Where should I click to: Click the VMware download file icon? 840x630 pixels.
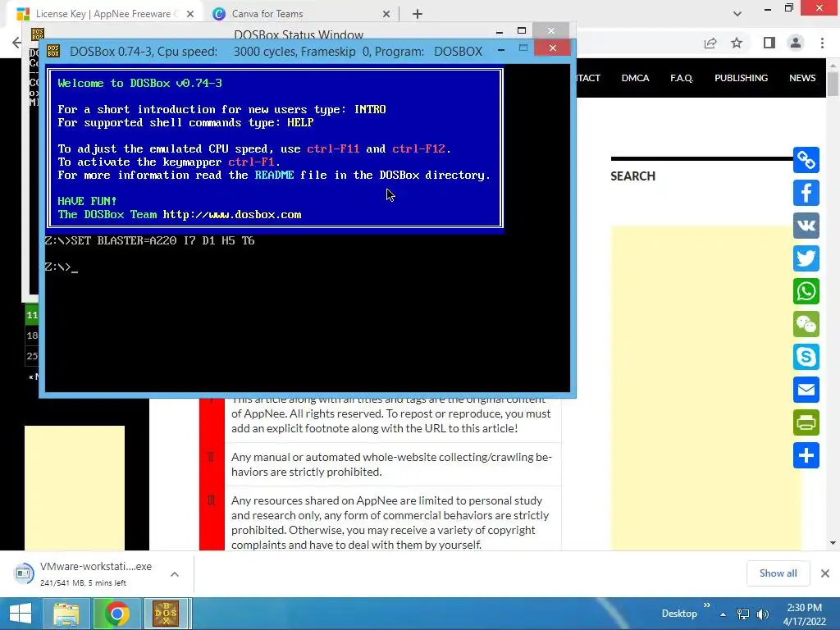[23, 573]
